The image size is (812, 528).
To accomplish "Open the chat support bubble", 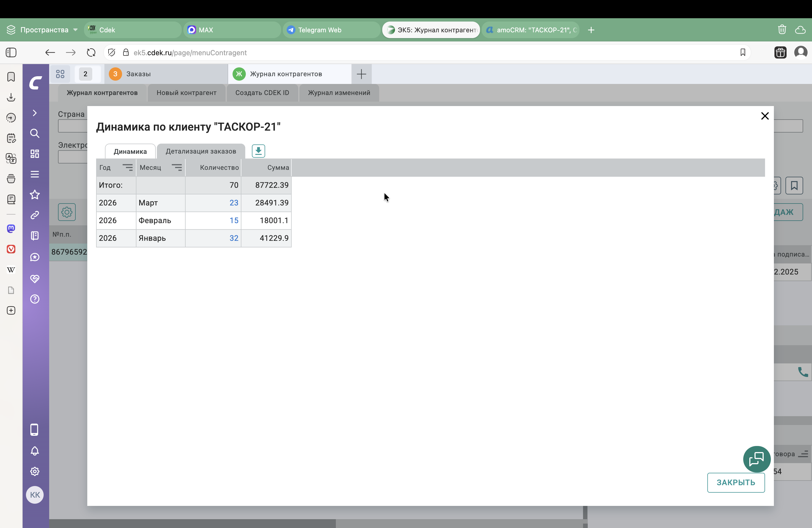I will pos(756,459).
